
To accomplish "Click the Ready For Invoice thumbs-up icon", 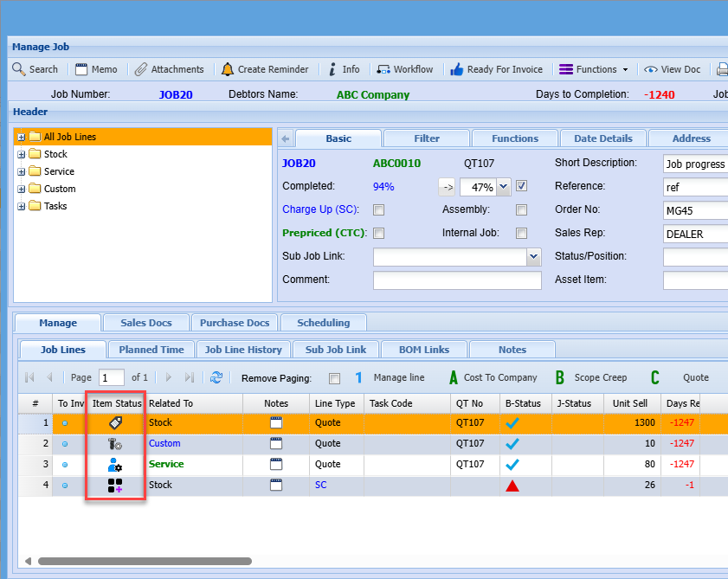I will (457, 69).
